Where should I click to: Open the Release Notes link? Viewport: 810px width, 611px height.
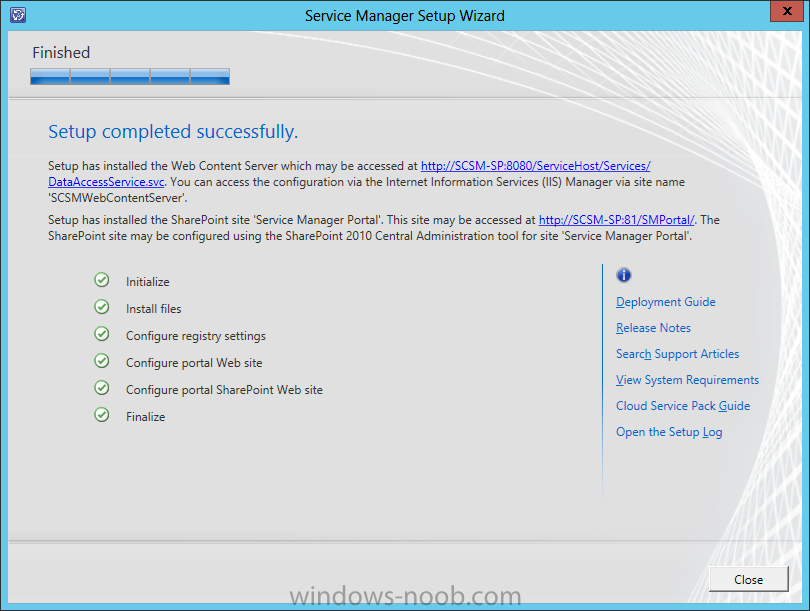tap(653, 328)
